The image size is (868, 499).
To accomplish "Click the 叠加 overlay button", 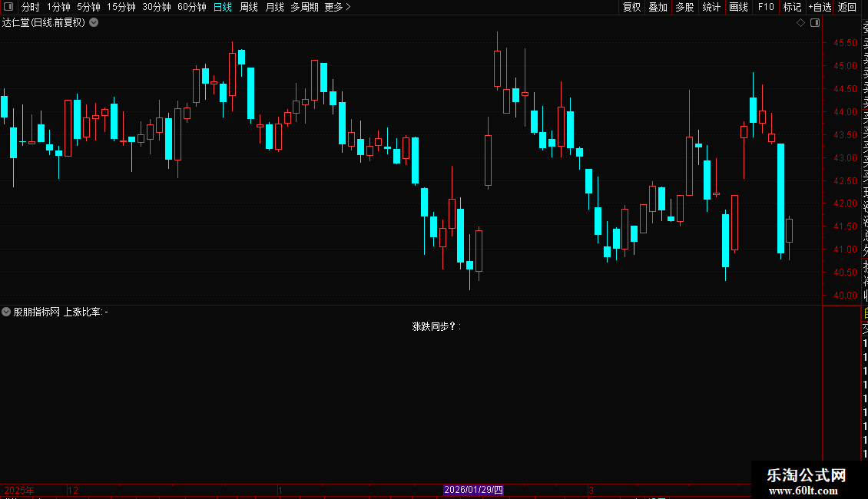I will [658, 7].
